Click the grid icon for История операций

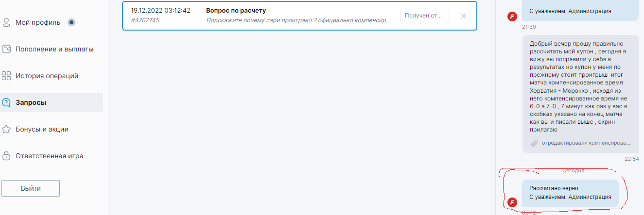[x=6, y=76]
